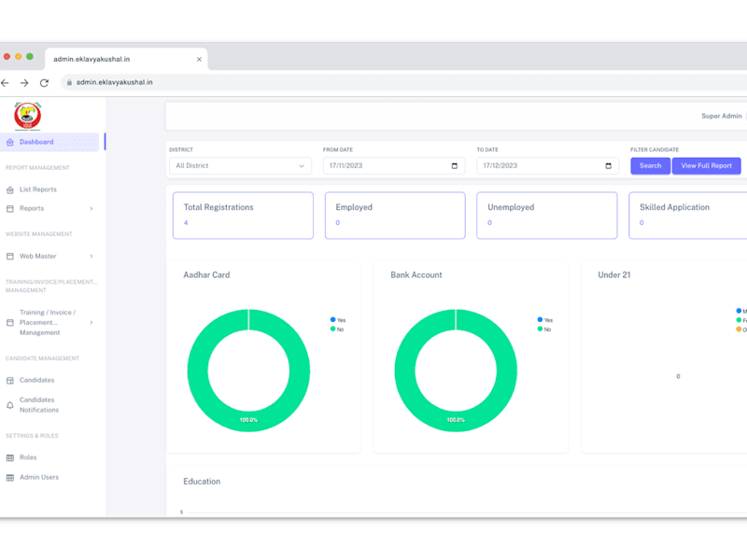Click the Employed statistics card
The image size is (747, 560).
[x=395, y=216]
